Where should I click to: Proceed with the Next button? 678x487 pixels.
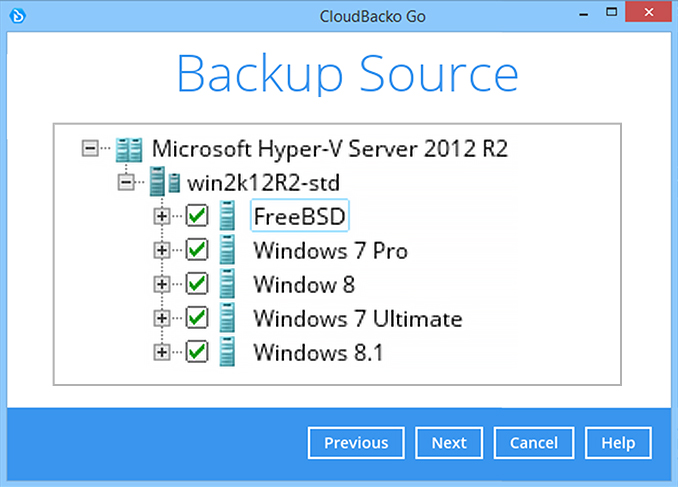[x=449, y=443]
